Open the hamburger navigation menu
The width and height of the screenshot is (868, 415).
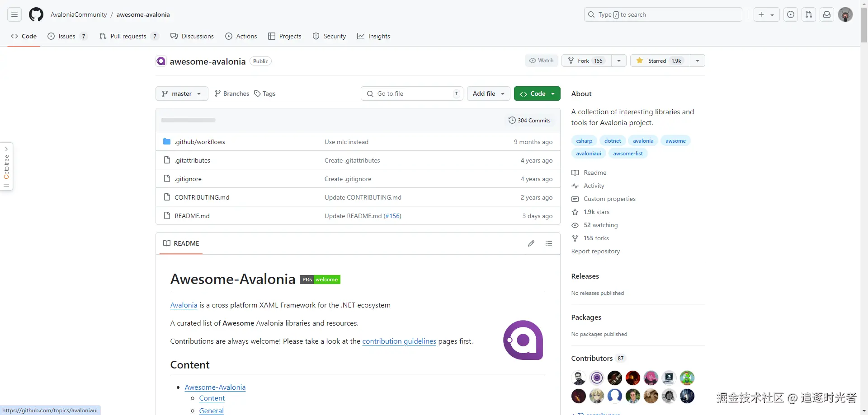coord(14,14)
